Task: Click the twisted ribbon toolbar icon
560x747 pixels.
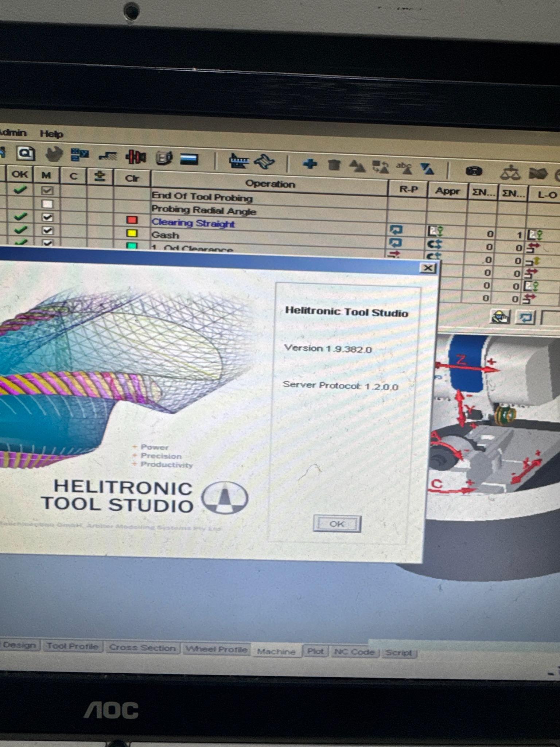Action: (x=264, y=161)
